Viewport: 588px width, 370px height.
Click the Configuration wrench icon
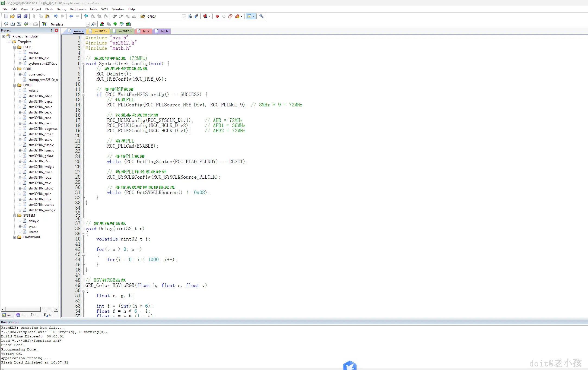(x=261, y=16)
